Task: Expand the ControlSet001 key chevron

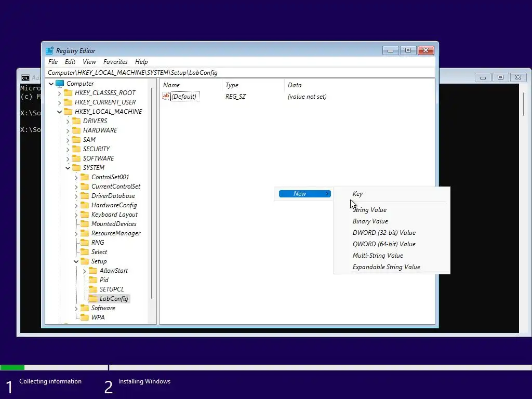Action: [x=76, y=178]
